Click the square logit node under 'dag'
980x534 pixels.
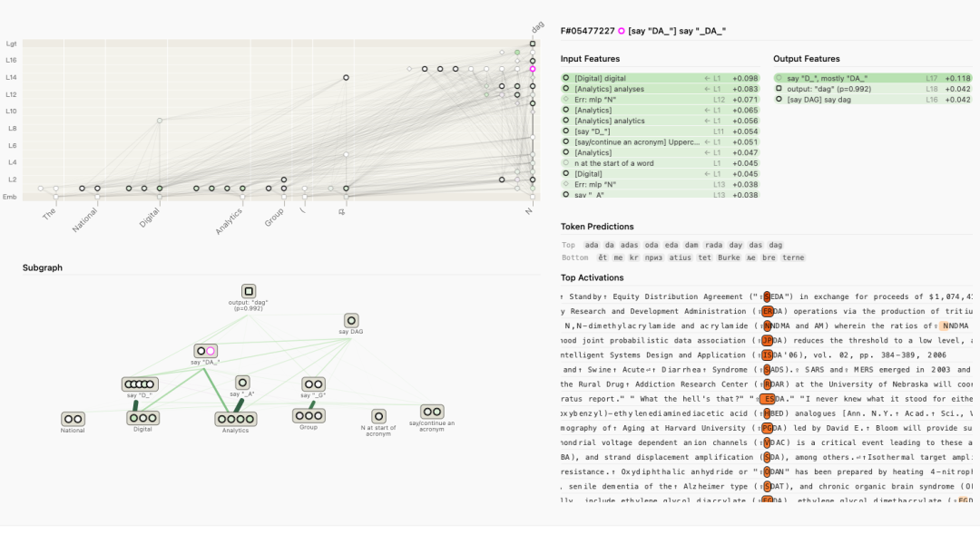[x=533, y=44]
